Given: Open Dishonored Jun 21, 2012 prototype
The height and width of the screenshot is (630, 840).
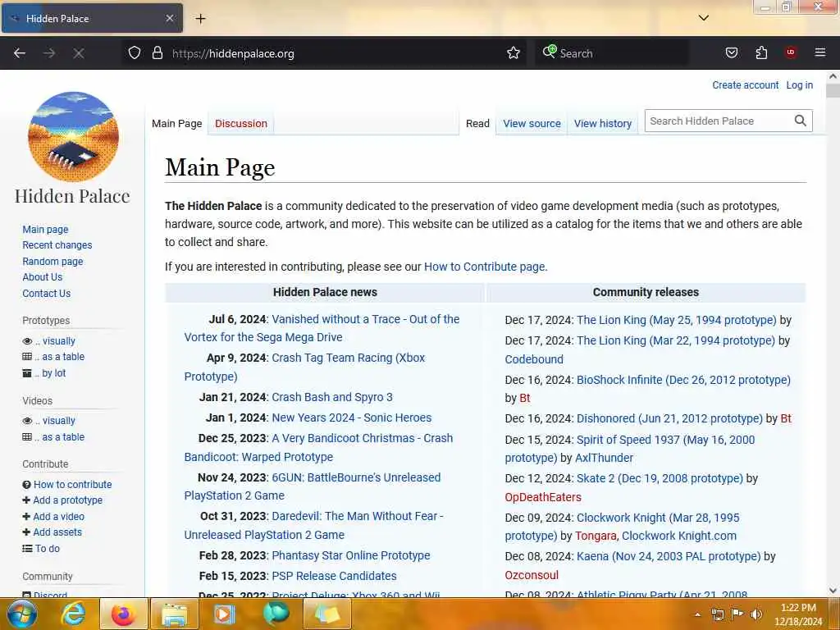Looking at the screenshot, I should [669, 418].
